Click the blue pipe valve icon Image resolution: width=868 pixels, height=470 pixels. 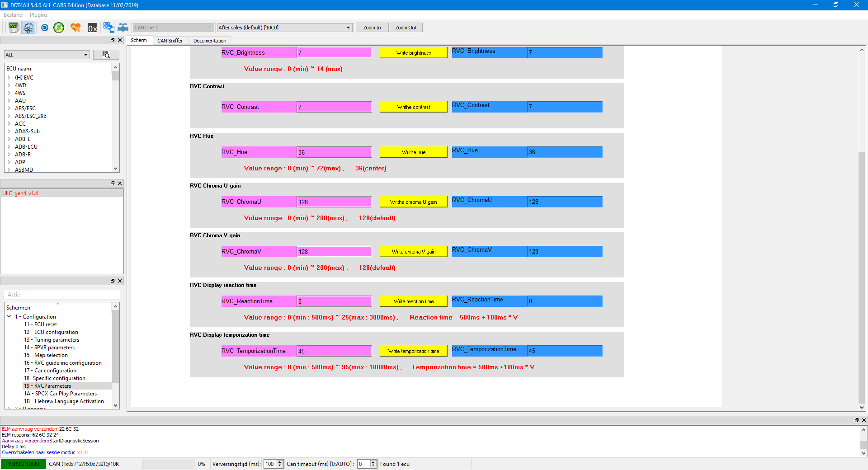coord(123,28)
